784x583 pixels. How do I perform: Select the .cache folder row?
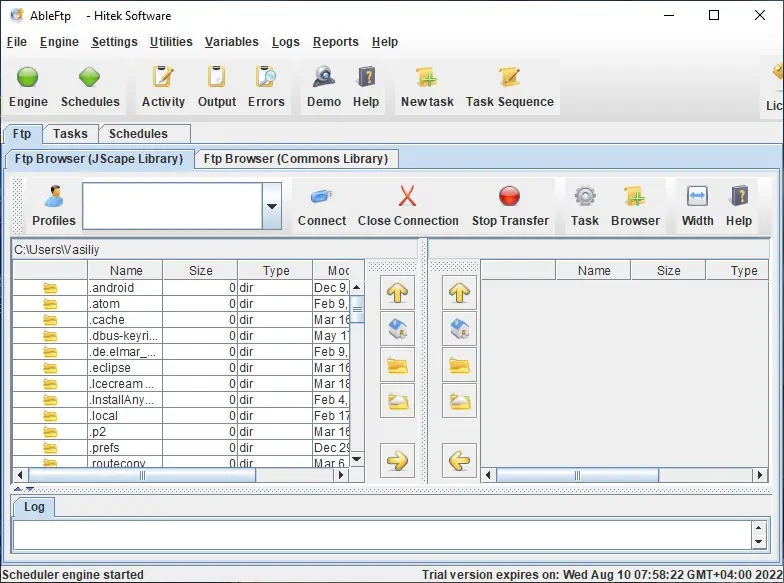point(181,320)
